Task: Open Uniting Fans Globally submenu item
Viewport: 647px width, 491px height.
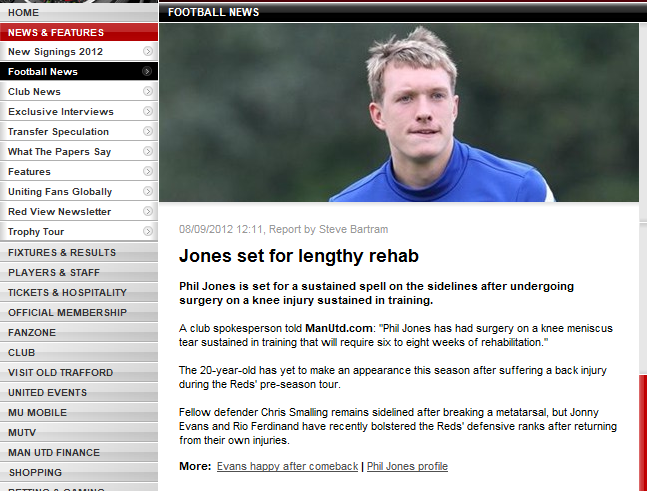Action: 79,191
